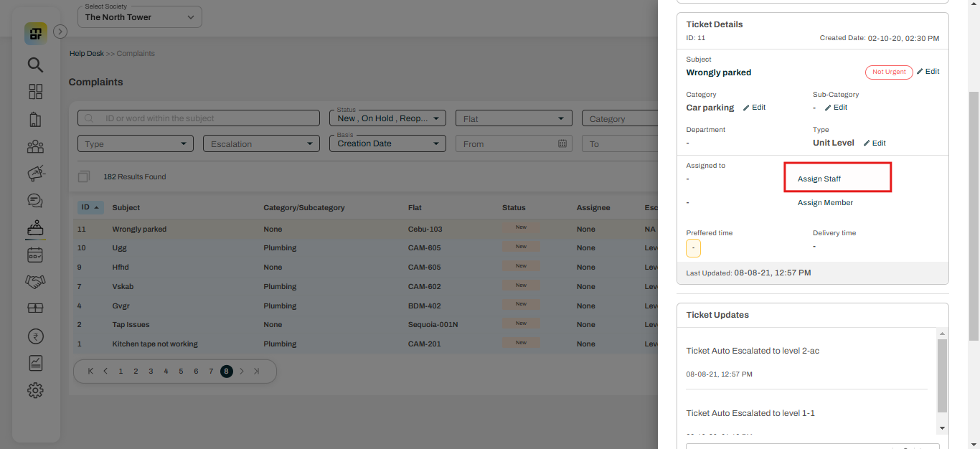Open the Escalation filter dropdown
980x449 pixels.
click(x=260, y=143)
